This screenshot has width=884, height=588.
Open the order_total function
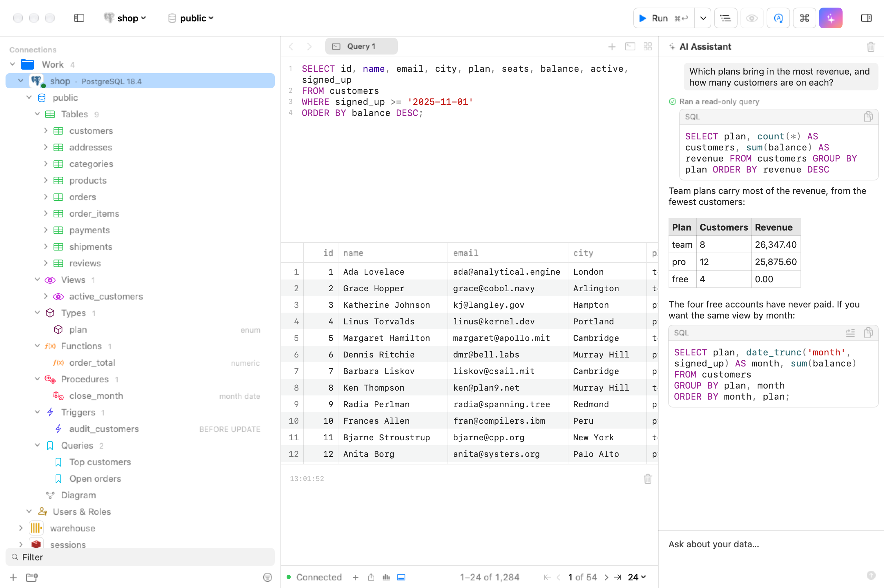tap(92, 362)
